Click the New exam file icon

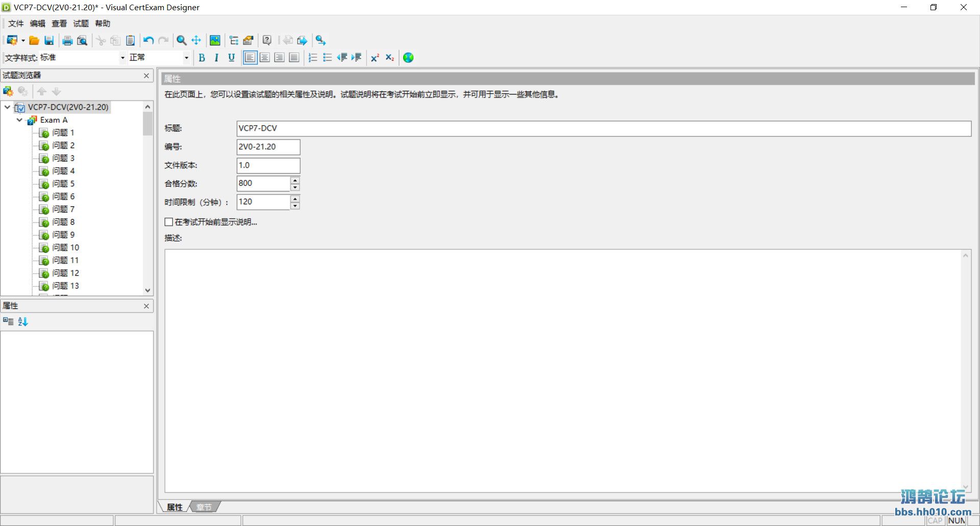pyautogui.click(x=12, y=40)
